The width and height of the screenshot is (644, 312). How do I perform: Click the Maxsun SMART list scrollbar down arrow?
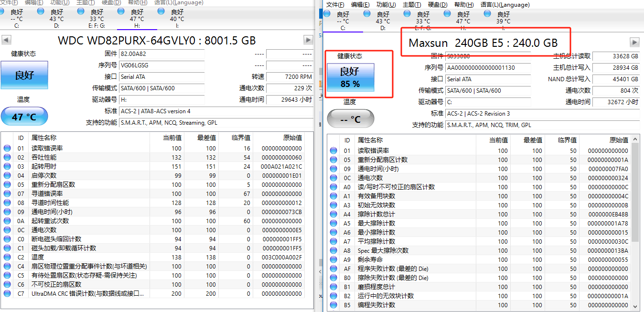(635, 306)
